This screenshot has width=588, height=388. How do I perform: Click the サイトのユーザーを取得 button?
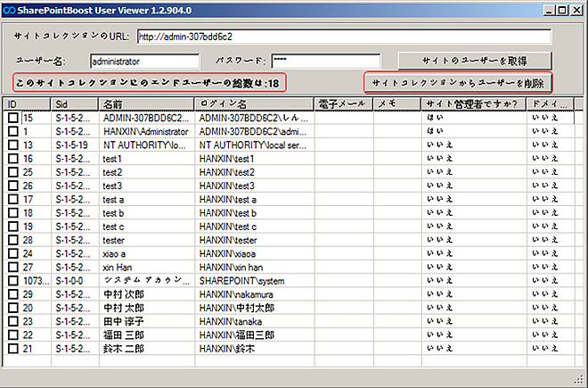click(475, 61)
